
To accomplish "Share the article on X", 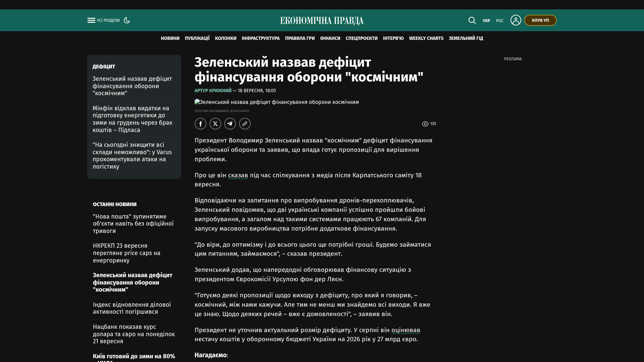I will [215, 124].
